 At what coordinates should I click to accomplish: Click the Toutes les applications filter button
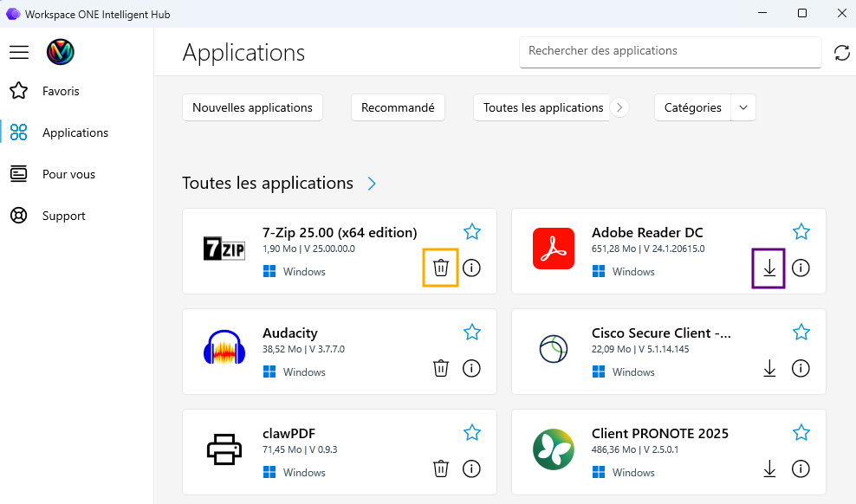(x=542, y=107)
